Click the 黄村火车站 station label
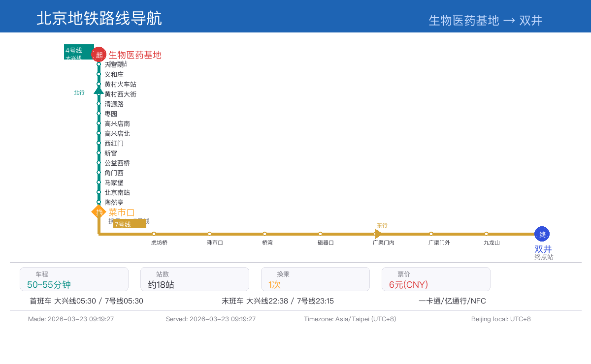Screen dimensions: 591x364 pyautogui.click(x=120, y=84)
